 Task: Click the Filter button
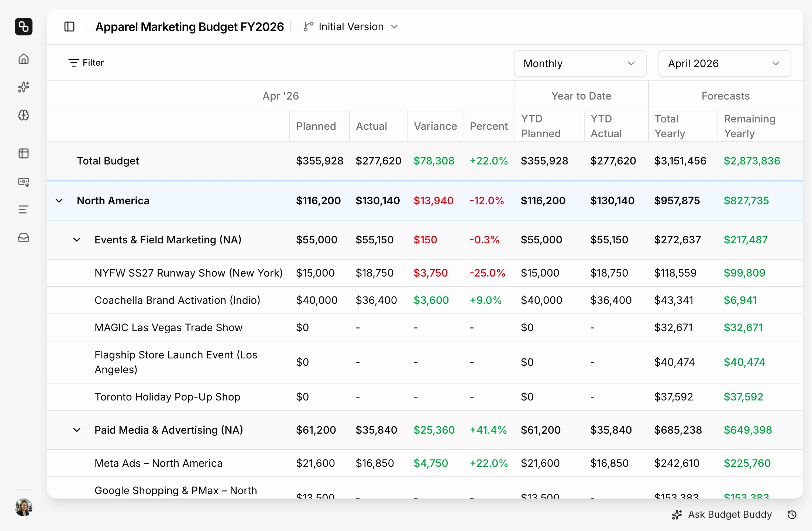pyautogui.click(x=86, y=63)
